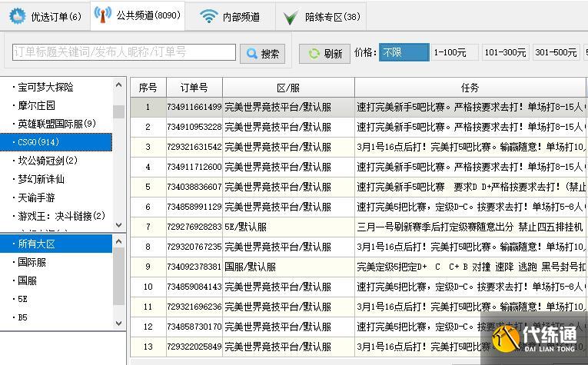Click the game list scroll-down arrow
The image size is (588, 365).
pyautogui.click(x=119, y=225)
